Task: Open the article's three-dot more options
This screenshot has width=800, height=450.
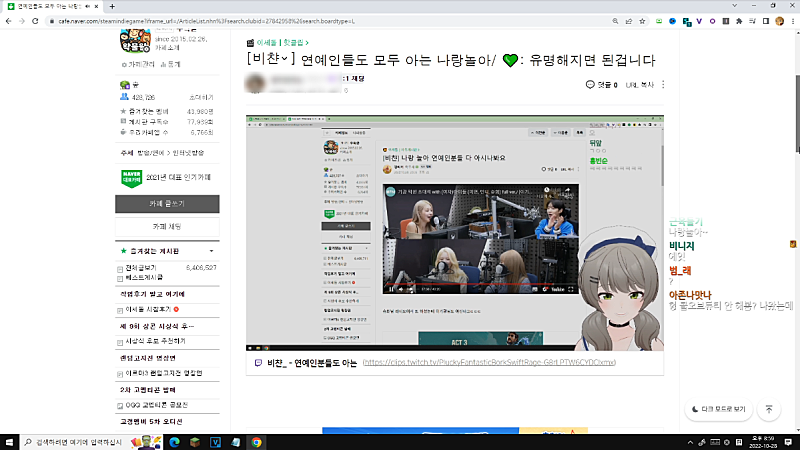Action: pos(663,85)
